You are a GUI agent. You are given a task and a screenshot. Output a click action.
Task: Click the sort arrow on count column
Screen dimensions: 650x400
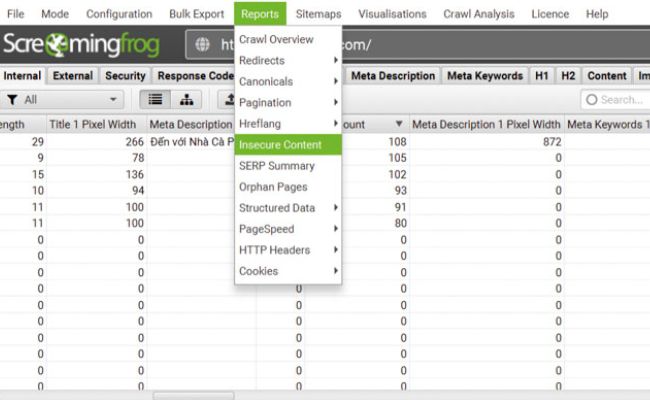pos(400,124)
